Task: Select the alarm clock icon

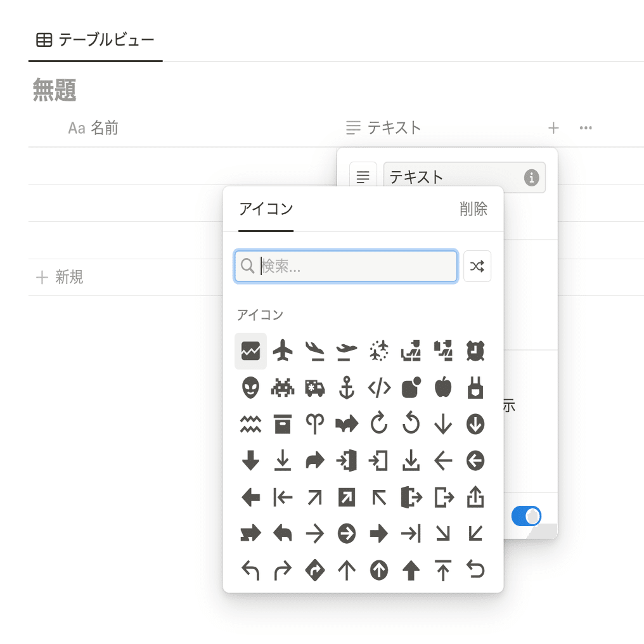Action: point(475,351)
